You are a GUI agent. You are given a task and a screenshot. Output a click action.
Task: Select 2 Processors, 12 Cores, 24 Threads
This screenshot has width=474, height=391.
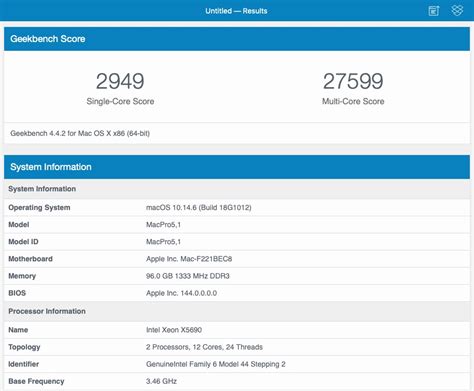pos(204,347)
